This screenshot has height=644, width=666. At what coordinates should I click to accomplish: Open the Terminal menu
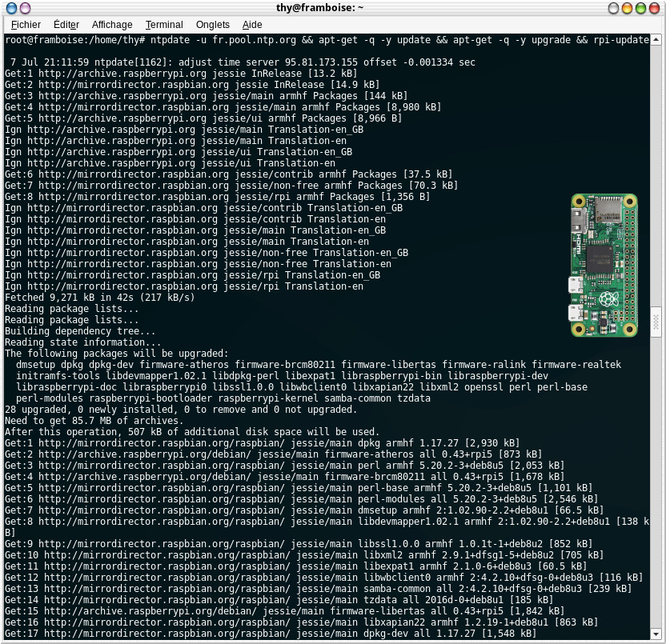[164, 25]
